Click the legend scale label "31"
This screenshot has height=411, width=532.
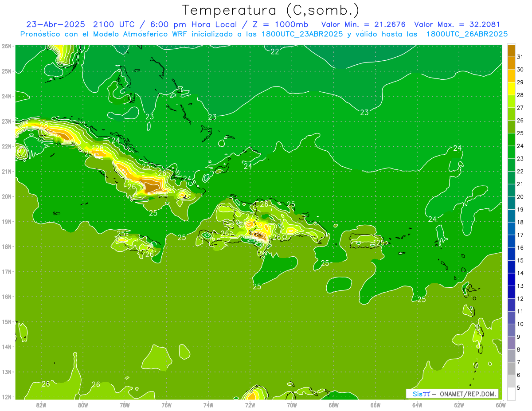(520, 56)
